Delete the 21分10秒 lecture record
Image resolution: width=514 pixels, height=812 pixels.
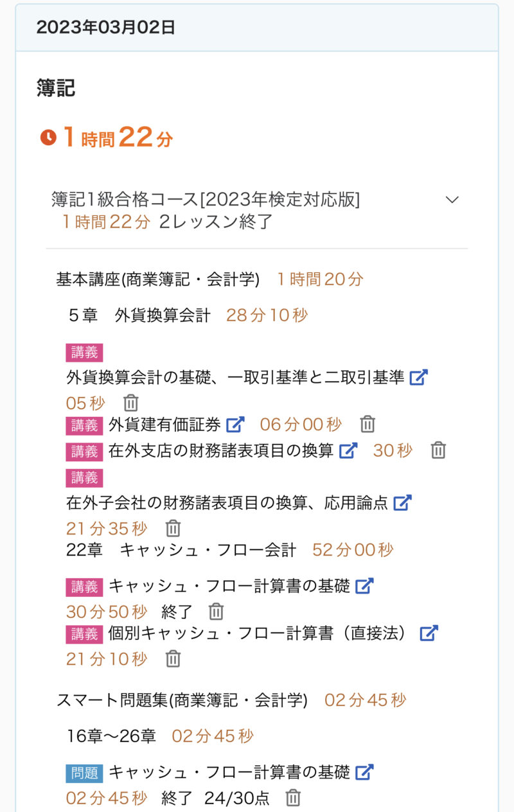pyautogui.click(x=173, y=658)
